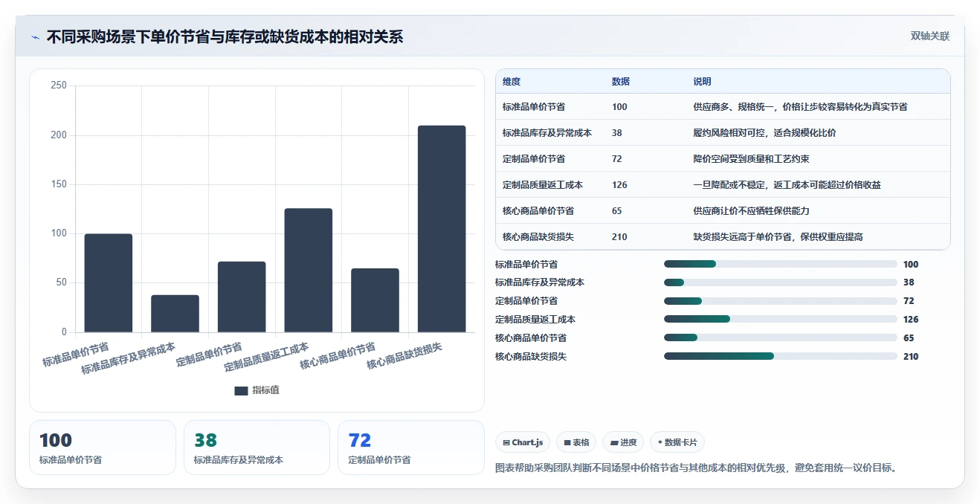The width and height of the screenshot is (980, 504).
Task: Click the chart bar for 定制品质量返工成本
Action: click(x=309, y=271)
